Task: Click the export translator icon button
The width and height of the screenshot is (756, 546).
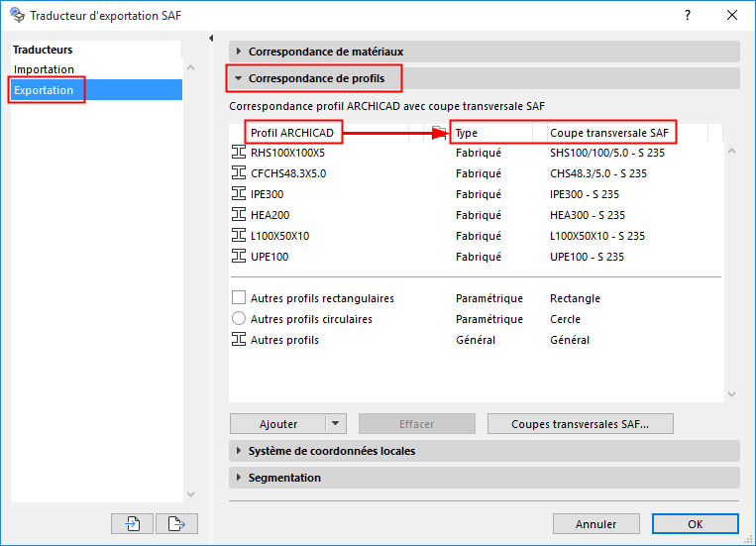Action: (x=176, y=524)
